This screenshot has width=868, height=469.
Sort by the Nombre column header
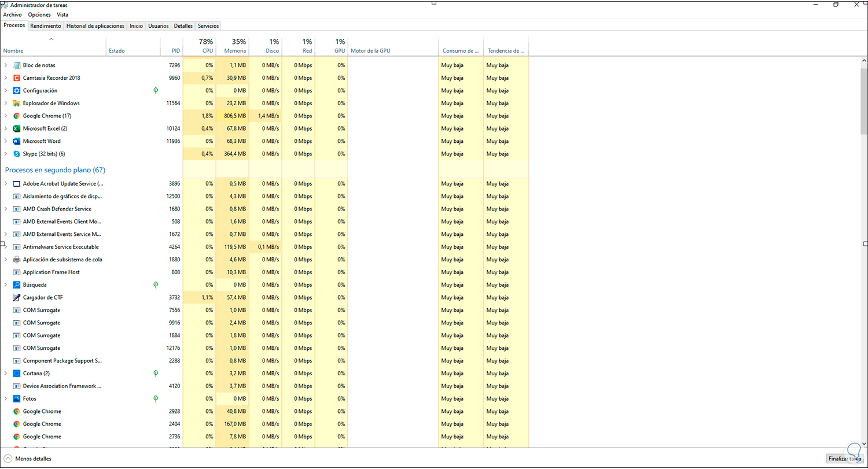coord(53,46)
